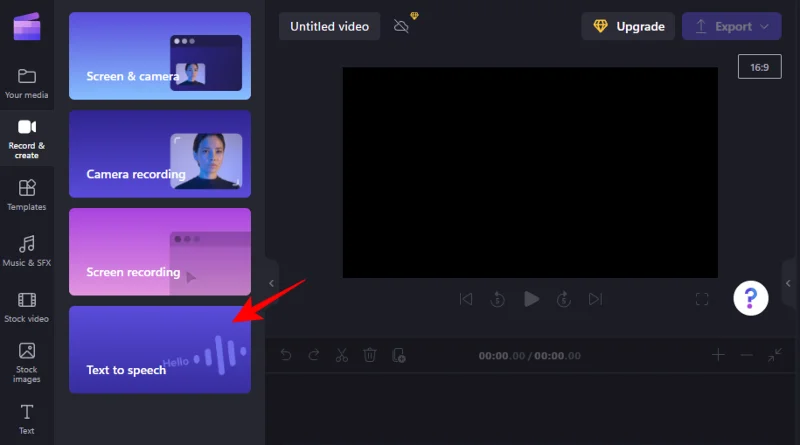800x445 pixels.
Task: Click the Upgrade button
Action: 628,27
